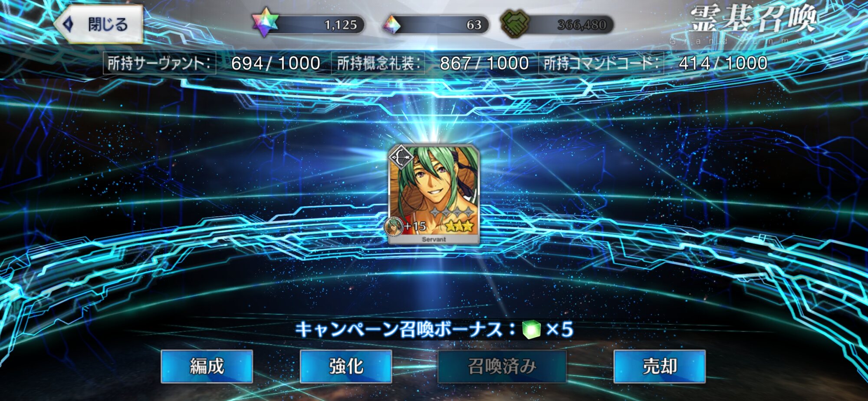The image size is (868, 401).
Task: Select the summoned Archer servant card
Action: coord(434,194)
